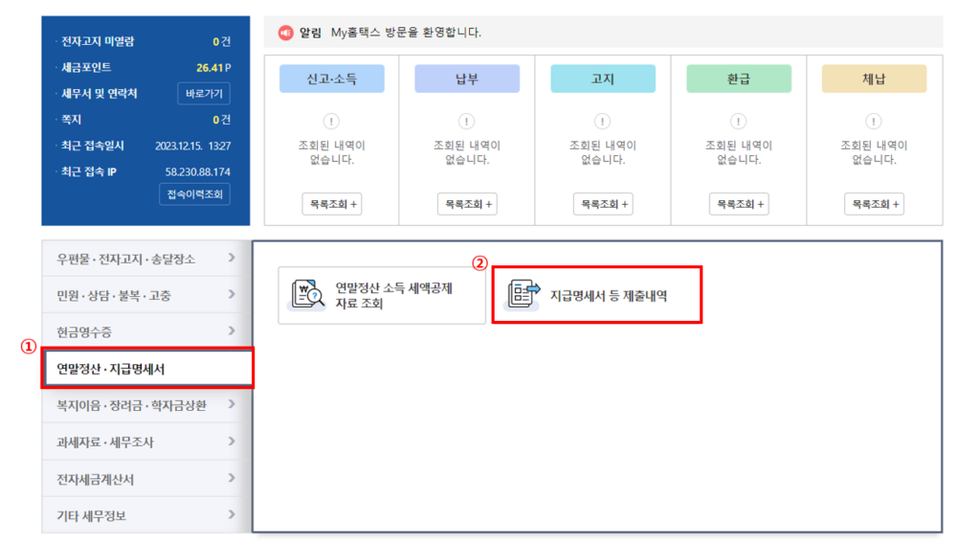
Task: Click 세무서 및 연락처 label
Action: click(x=99, y=94)
